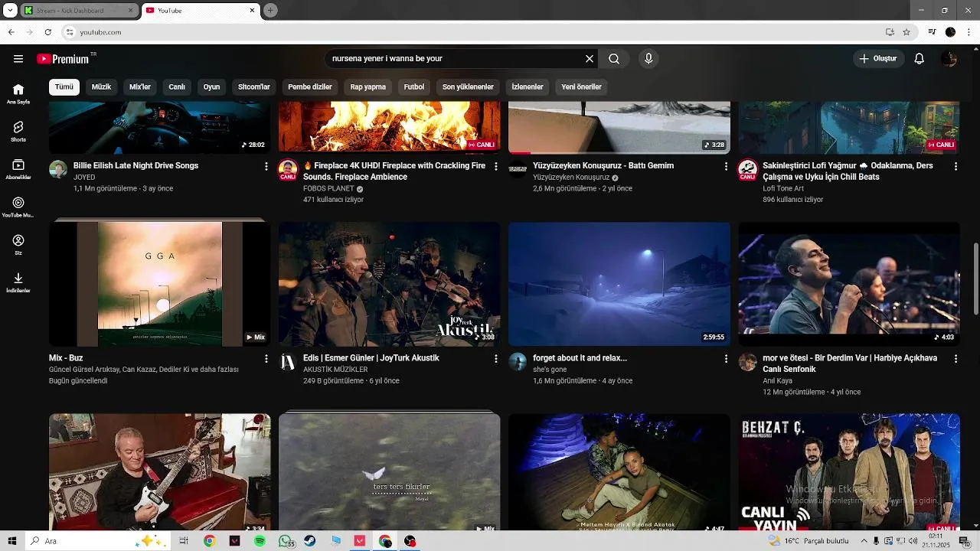Open more options for Edis Esmer Günler video
980x551 pixels.
pos(496,358)
